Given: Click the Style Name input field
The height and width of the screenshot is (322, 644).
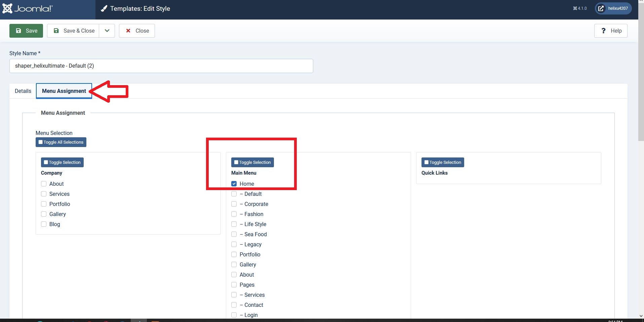Looking at the screenshot, I should pyautogui.click(x=161, y=66).
